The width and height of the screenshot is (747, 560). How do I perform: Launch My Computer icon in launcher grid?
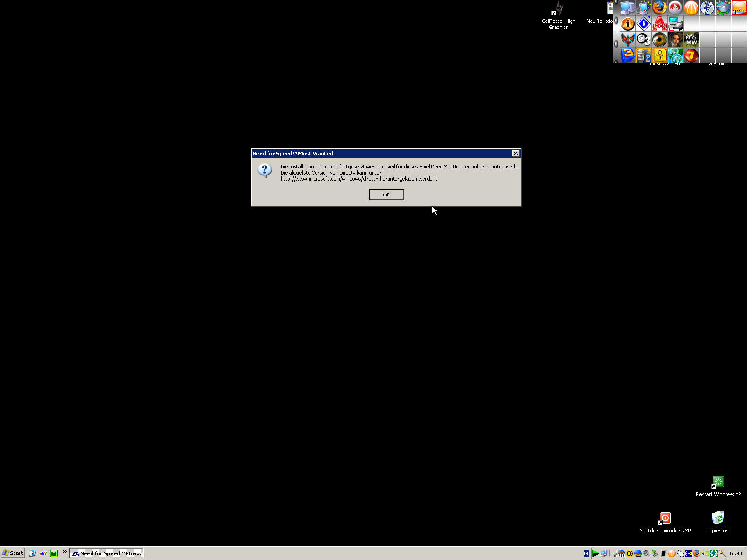pos(628,8)
